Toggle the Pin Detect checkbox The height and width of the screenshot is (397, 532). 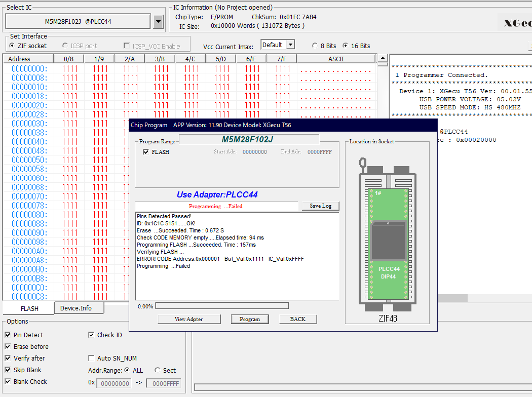coord(8,335)
